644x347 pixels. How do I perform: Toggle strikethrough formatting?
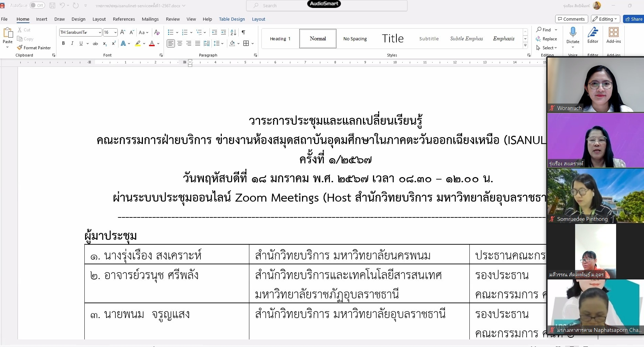coord(95,43)
